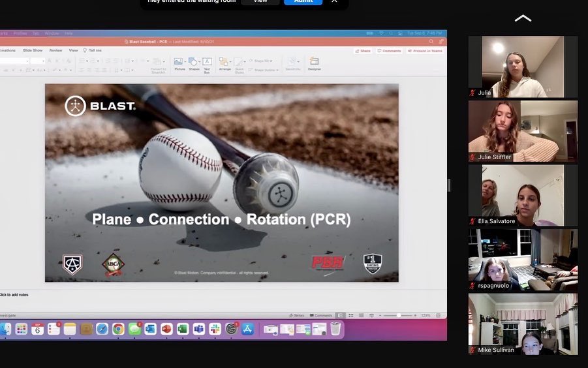
Task: Insert a Picture from the ribbon
Action: pos(178,64)
